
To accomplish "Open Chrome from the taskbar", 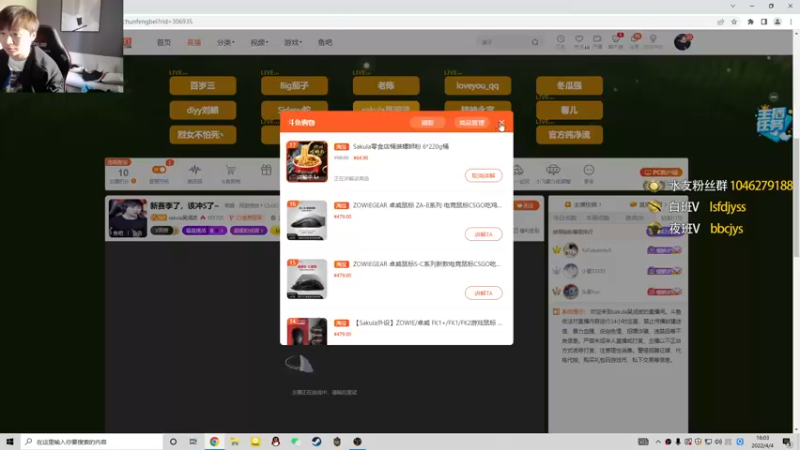I will tap(214, 442).
